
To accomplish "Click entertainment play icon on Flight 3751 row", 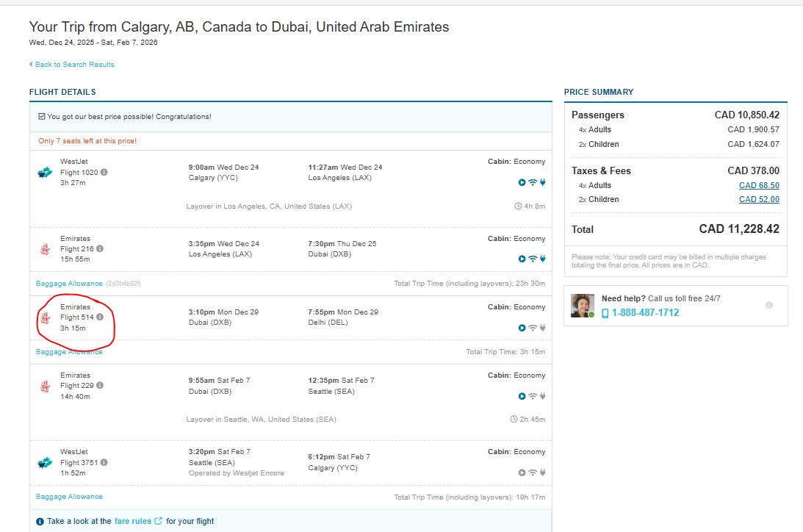I will (522, 472).
